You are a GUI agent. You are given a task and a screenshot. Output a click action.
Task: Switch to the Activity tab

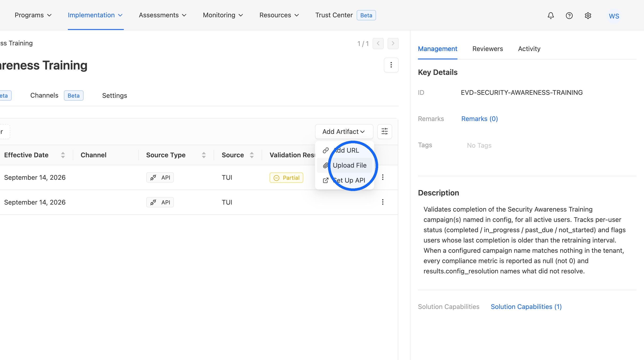[x=529, y=49]
